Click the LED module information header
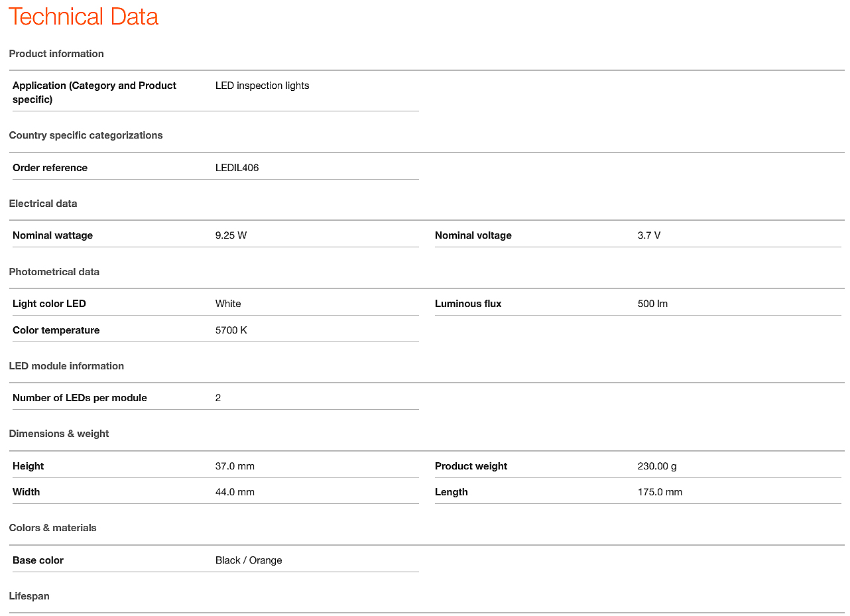The height and width of the screenshot is (616, 850). tap(66, 366)
